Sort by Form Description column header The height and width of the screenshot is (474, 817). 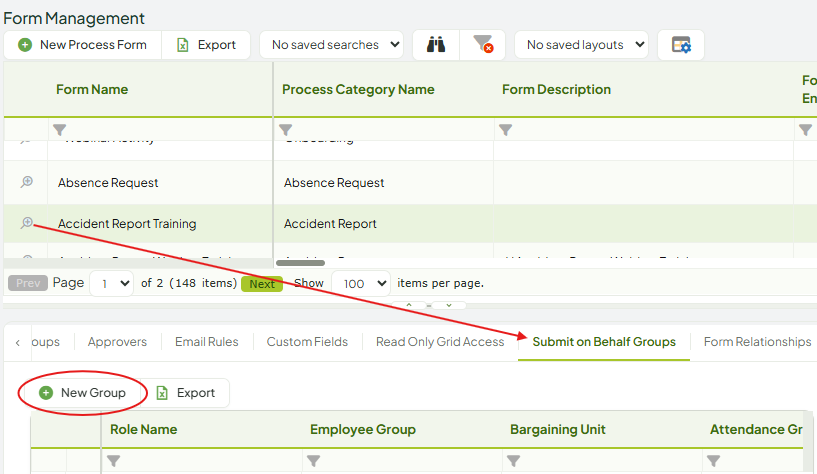(556, 90)
